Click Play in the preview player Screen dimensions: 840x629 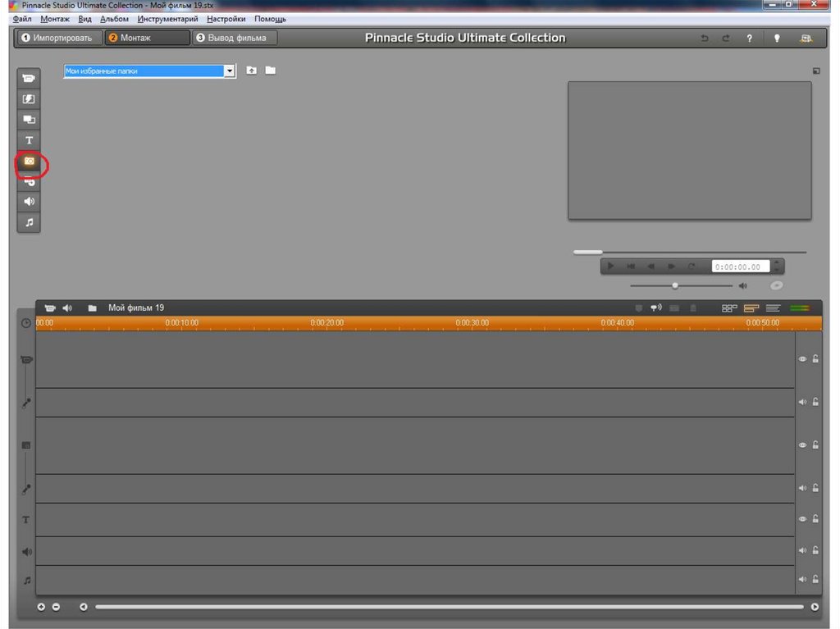click(610, 266)
